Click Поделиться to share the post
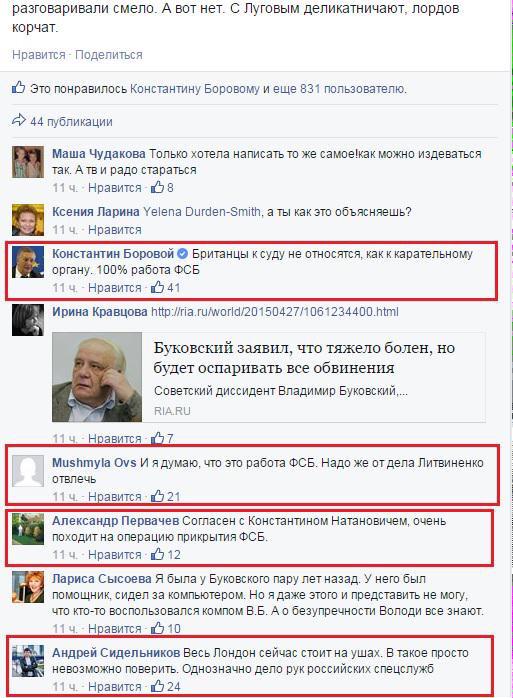 (x=109, y=55)
